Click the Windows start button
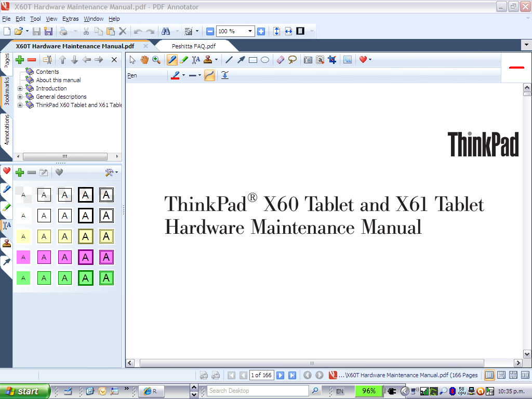This screenshot has width=532, height=399. (24, 391)
